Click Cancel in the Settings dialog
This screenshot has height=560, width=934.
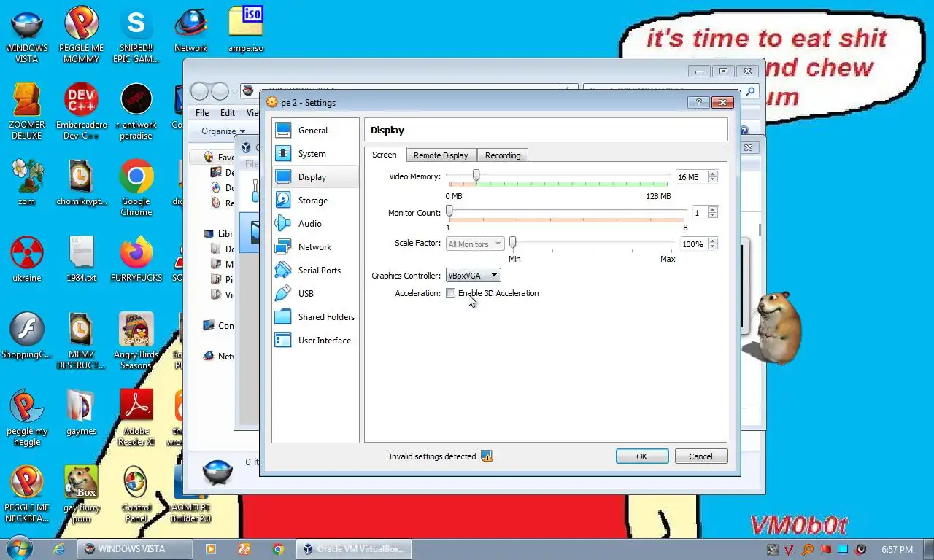pyautogui.click(x=700, y=456)
